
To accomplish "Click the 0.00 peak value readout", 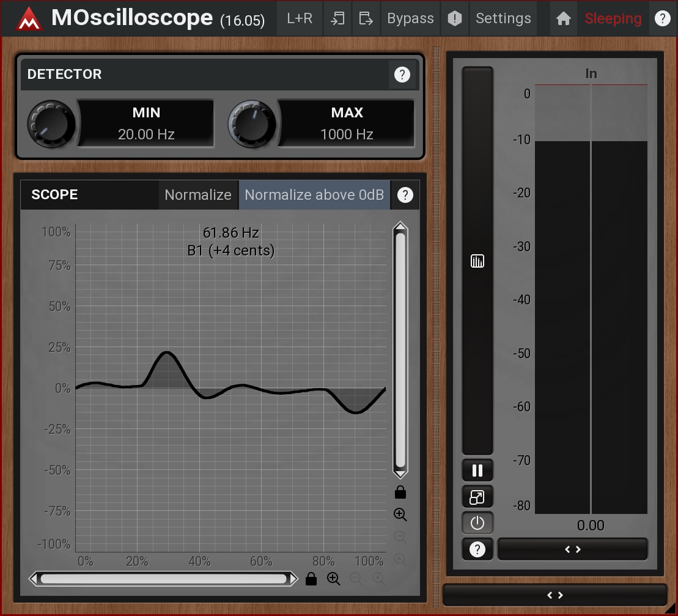I will (x=591, y=526).
